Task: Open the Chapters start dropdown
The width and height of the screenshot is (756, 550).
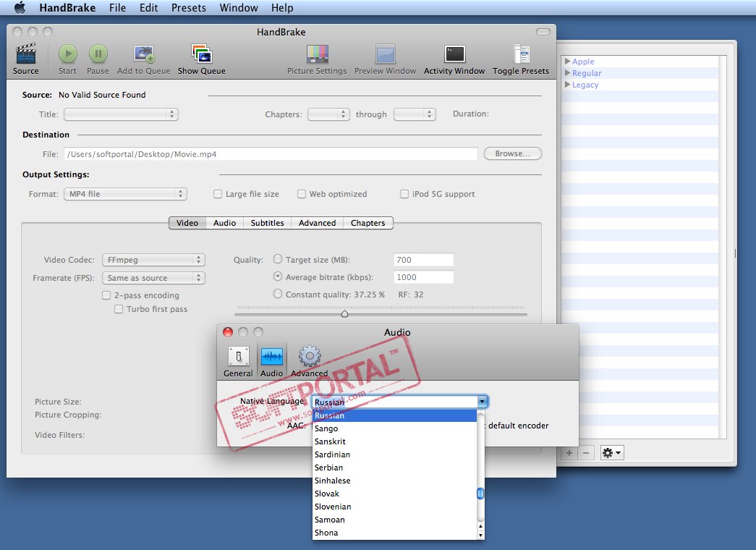Action: (x=328, y=114)
